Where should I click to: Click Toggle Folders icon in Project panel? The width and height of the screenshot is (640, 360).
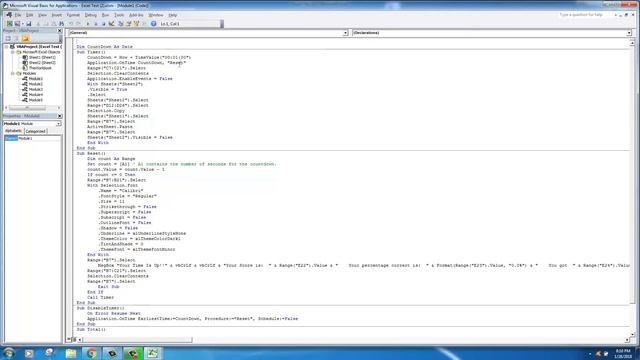pos(25,38)
